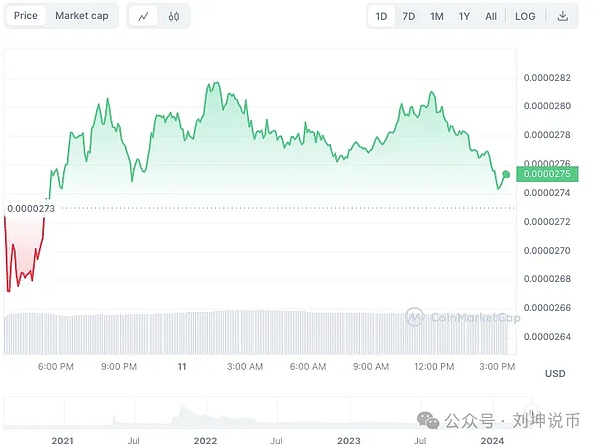Click the 2023 marker on timeline
Screen dimensions: 600x445
point(348,438)
